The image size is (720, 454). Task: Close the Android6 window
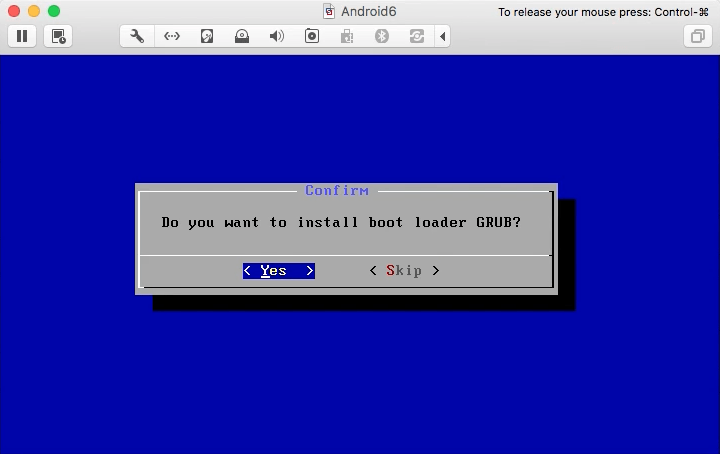pyautogui.click(x=14, y=11)
